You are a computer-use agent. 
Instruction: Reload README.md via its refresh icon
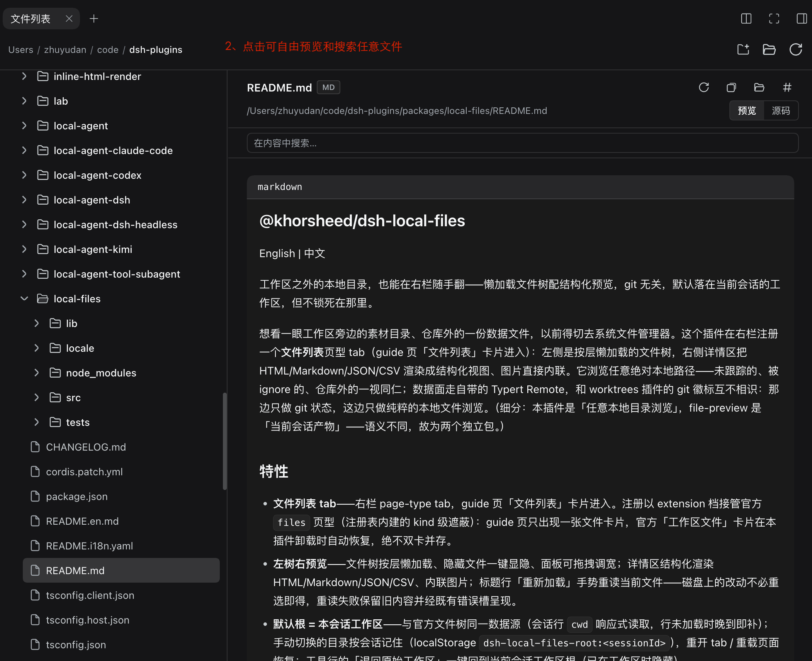704,87
